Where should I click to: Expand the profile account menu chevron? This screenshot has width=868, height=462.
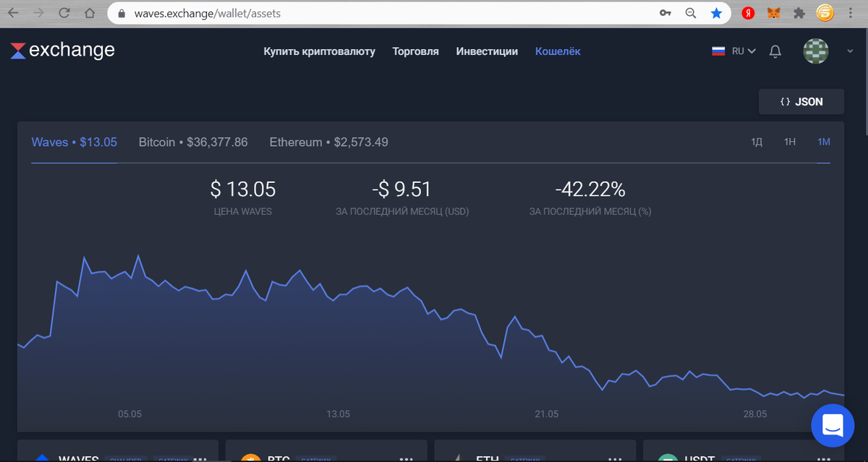pos(851,51)
